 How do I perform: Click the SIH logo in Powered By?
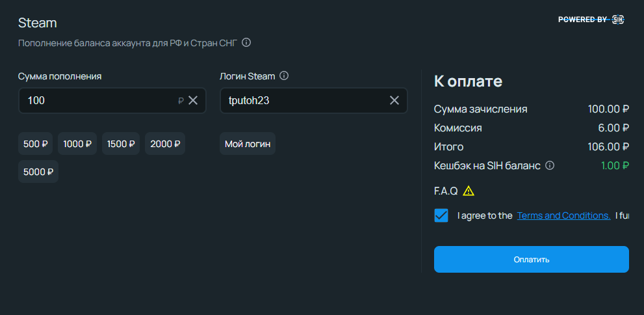click(618, 20)
